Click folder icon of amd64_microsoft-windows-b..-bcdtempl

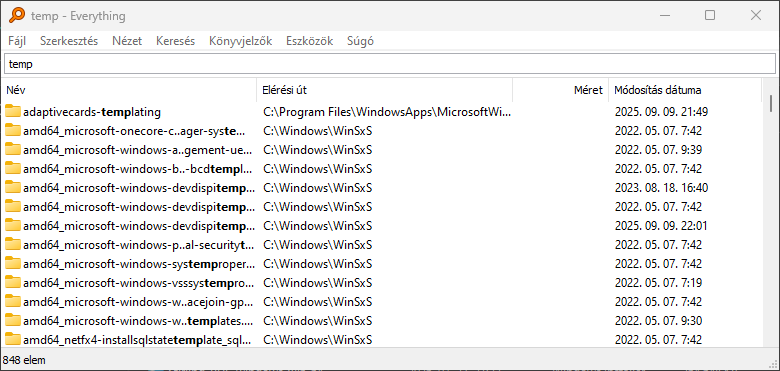(12, 169)
